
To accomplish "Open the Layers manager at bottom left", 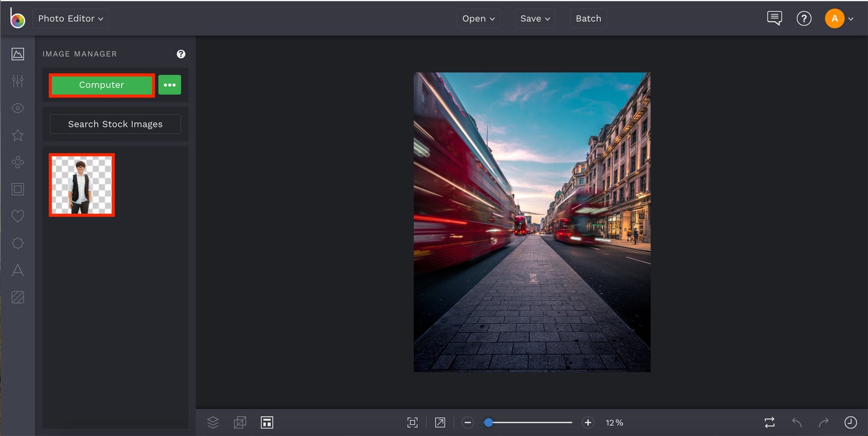I will tap(213, 422).
